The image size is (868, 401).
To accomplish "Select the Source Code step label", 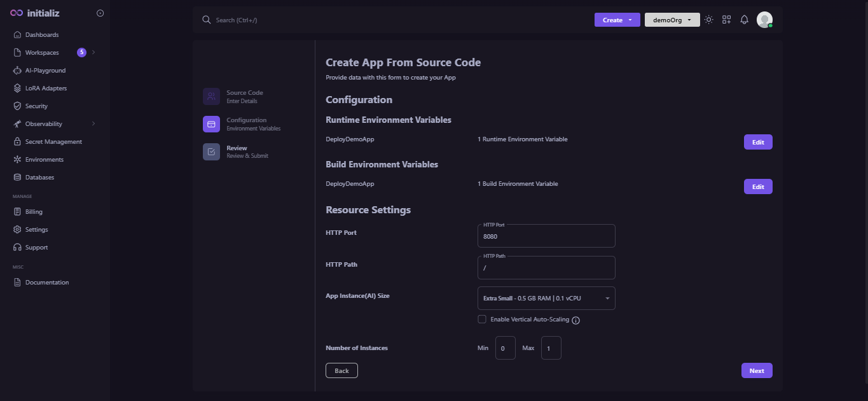I will [245, 93].
